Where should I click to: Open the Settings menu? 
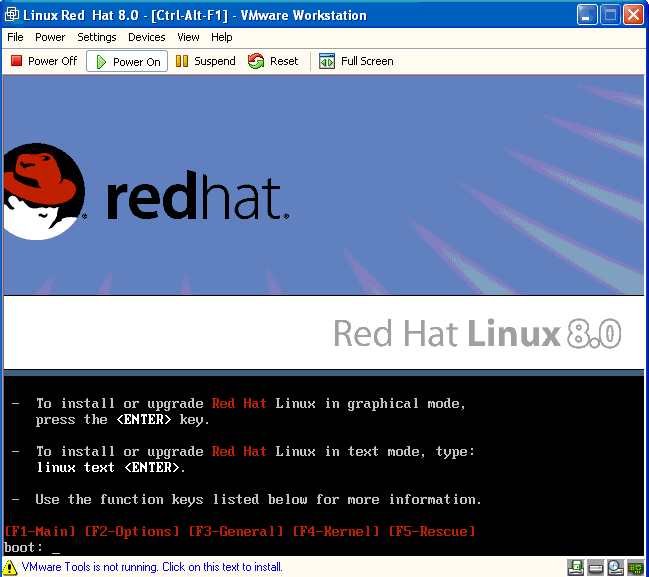(97, 37)
